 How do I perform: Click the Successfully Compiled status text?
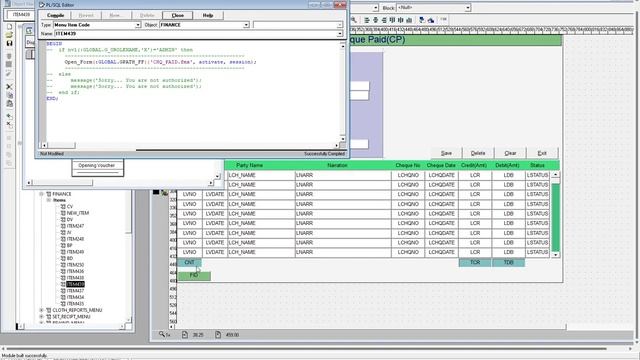pos(324,154)
